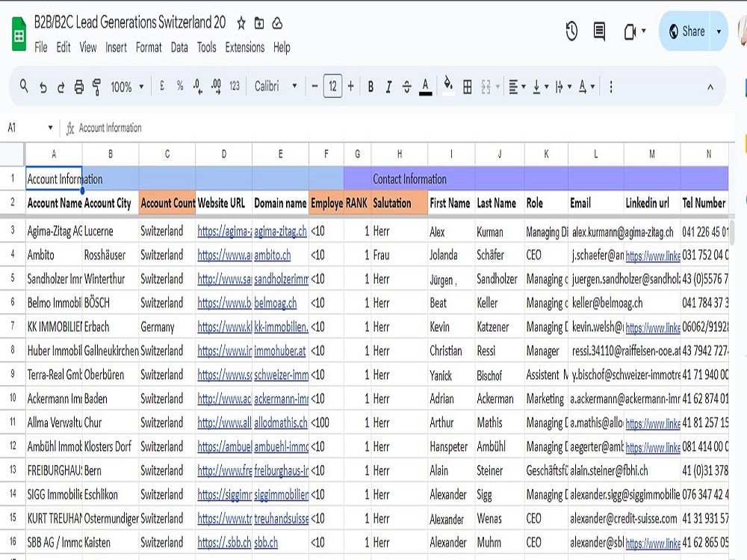Open the text rotation dropdown
This screenshot has height=560, width=747.
pyautogui.click(x=586, y=87)
